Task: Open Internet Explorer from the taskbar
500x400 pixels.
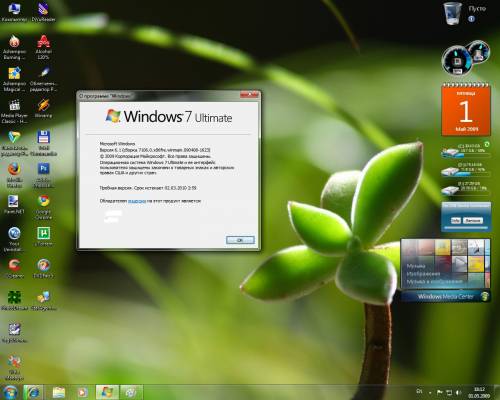Action: (x=33, y=392)
